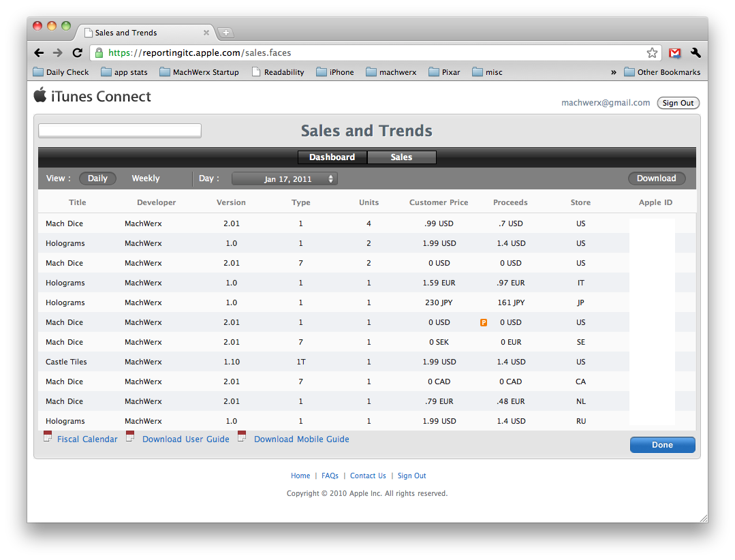Click the 1.59 EUR customer price cell
The height and width of the screenshot is (560, 735).
[439, 283]
